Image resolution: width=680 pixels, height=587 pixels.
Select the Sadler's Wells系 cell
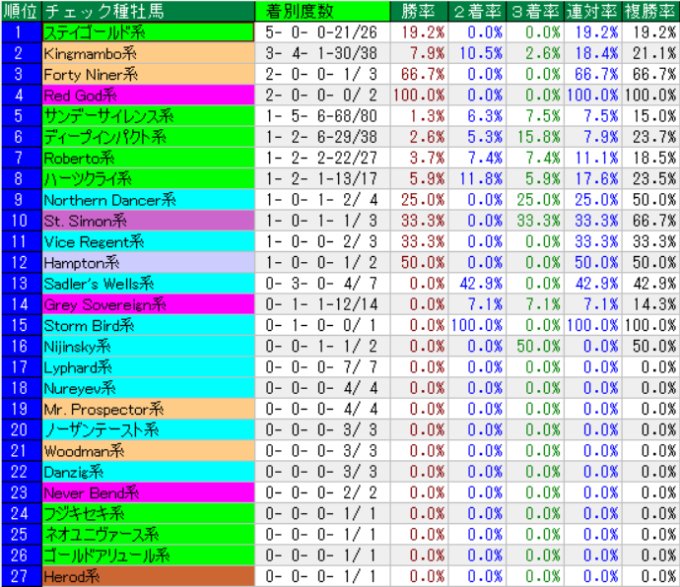[148, 284]
